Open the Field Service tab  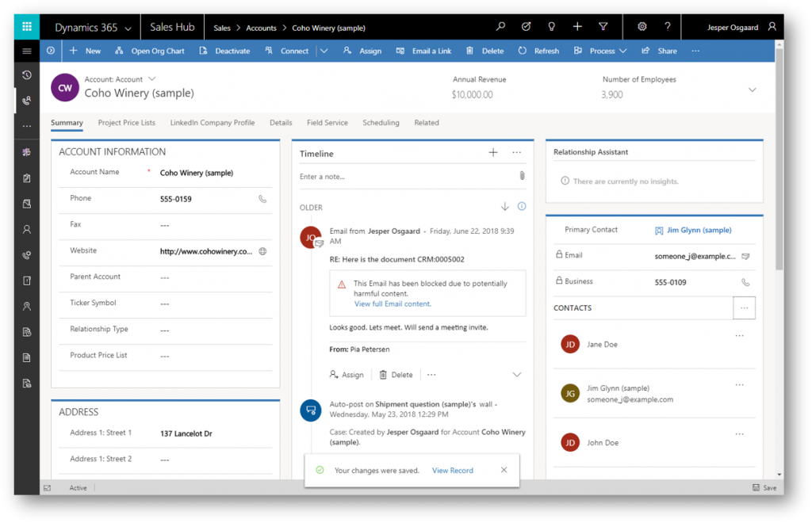point(327,123)
